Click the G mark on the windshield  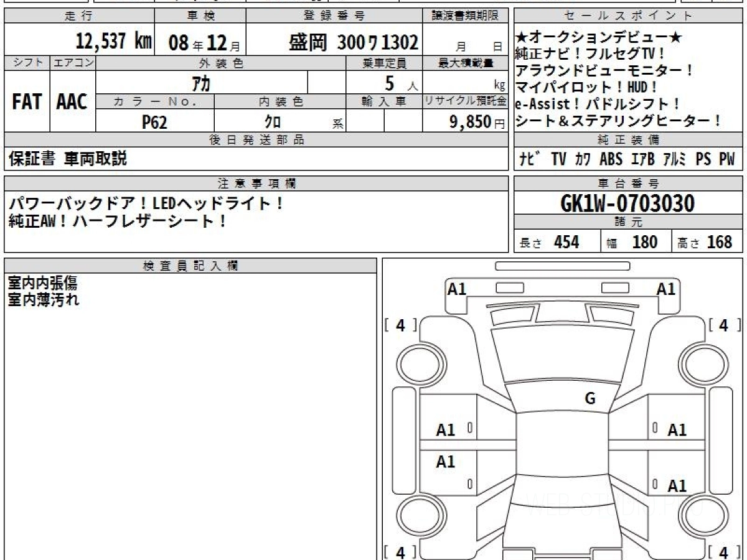point(590,399)
